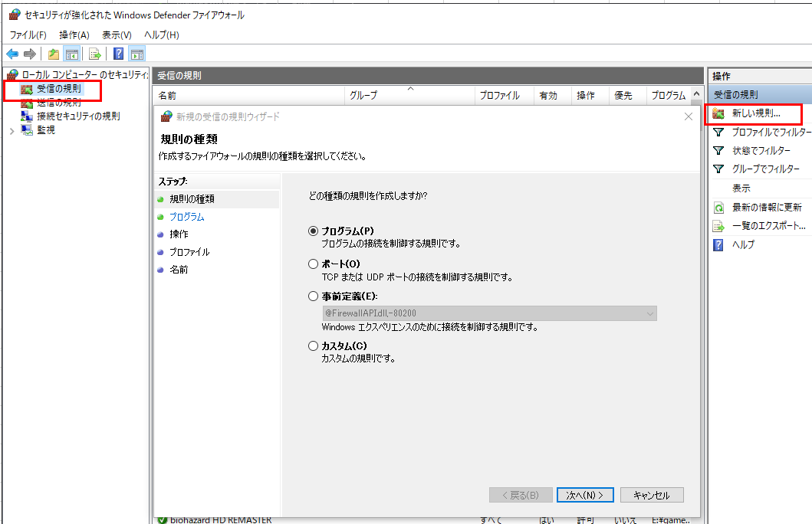This screenshot has width=812, height=524.
Task: Click the back navigation arrow in the toolbar
Action: (12, 53)
